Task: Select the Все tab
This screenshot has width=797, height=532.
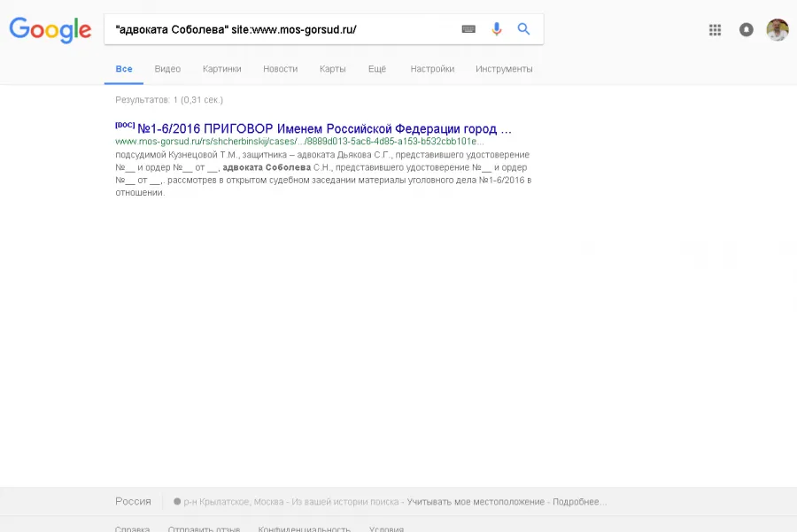Action: 124,69
